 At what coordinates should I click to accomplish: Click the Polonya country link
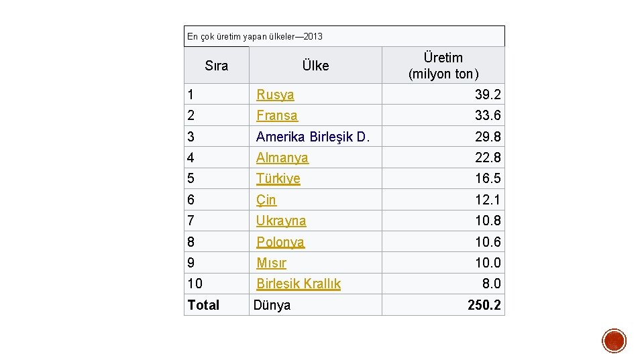[x=280, y=242]
